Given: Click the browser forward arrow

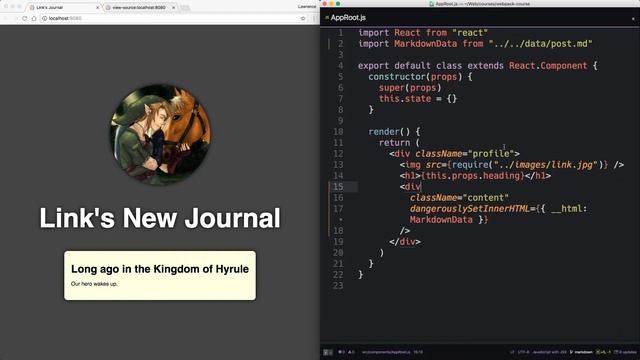Looking at the screenshot, I should [16, 18].
